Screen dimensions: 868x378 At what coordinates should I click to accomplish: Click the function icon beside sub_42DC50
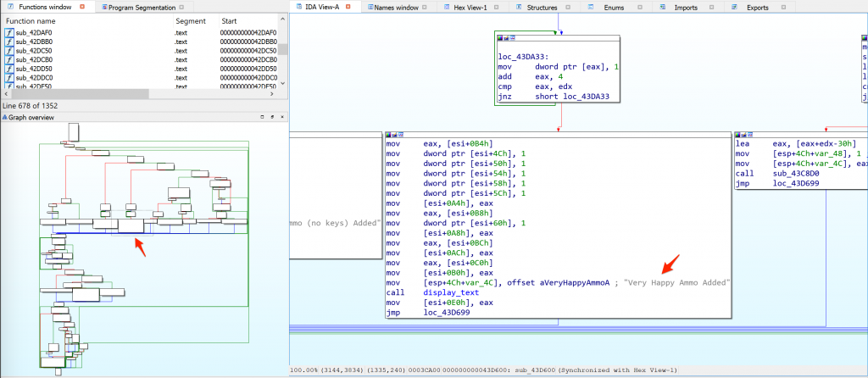click(x=9, y=51)
